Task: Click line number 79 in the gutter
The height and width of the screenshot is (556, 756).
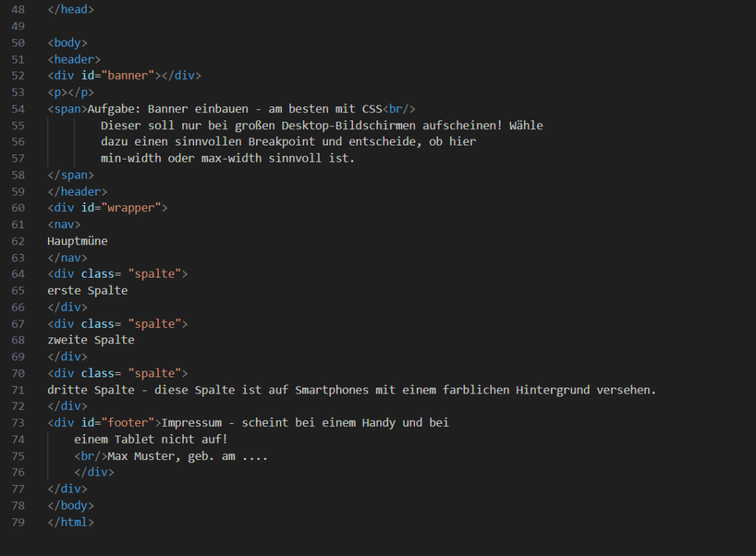Action: coord(18,522)
